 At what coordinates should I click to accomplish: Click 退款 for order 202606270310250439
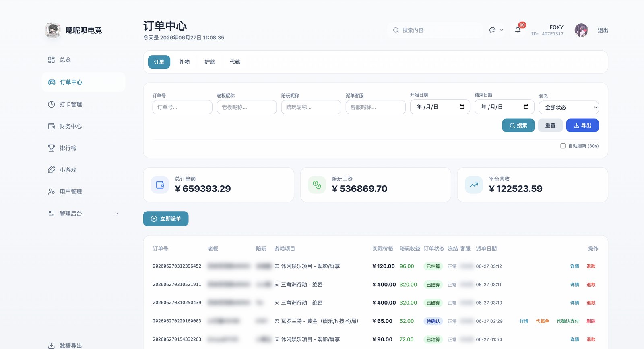[591, 303]
